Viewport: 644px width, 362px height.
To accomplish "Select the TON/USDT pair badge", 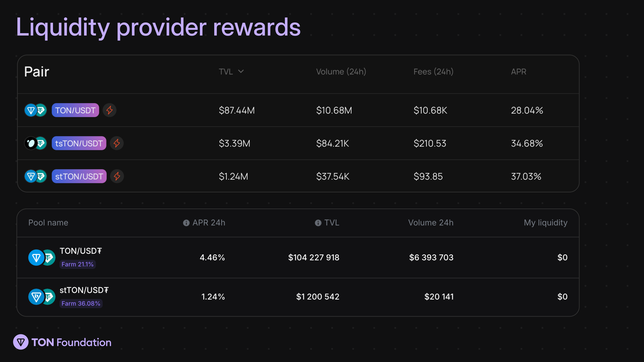I will click(x=75, y=110).
